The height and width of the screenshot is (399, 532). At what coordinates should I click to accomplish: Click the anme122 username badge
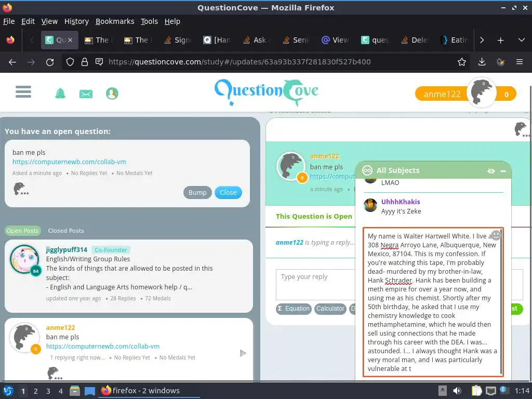pyautogui.click(x=442, y=94)
